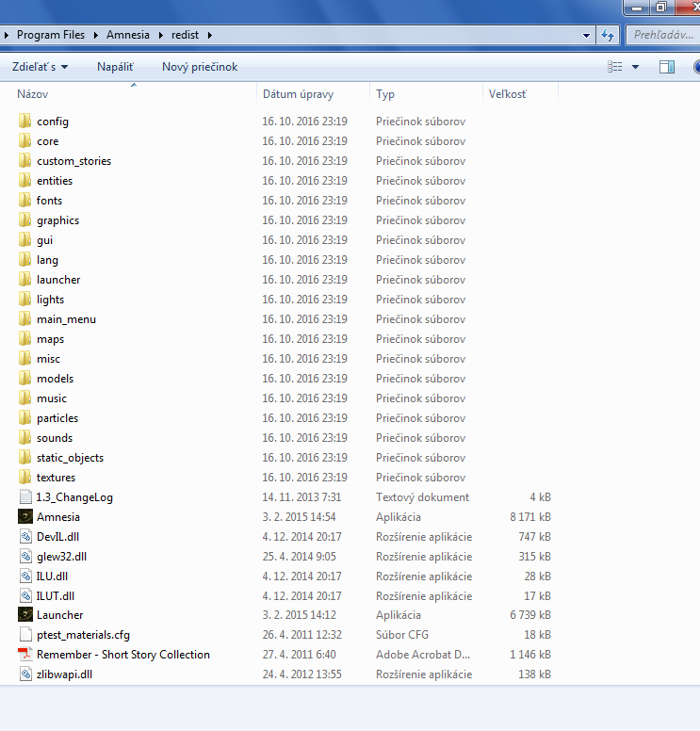Screen dimensions: 700x731
Task: Click the custom_stories folder icon
Action: pyautogui.click(x=25, y=161)
